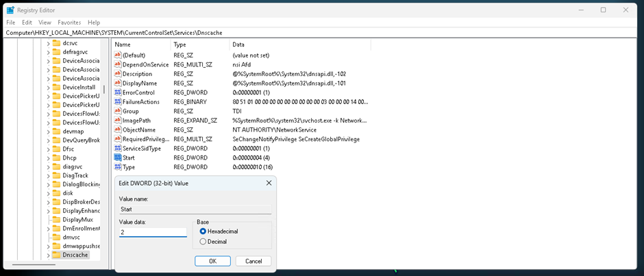Click the Dhcp folder icon
644x276 pixels.
tap(57, 158)
